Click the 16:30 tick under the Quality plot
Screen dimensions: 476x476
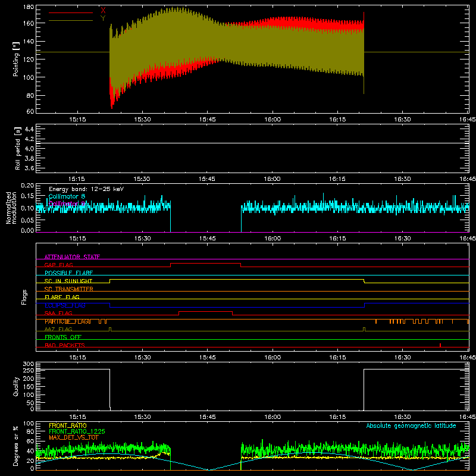click(402, 417)
